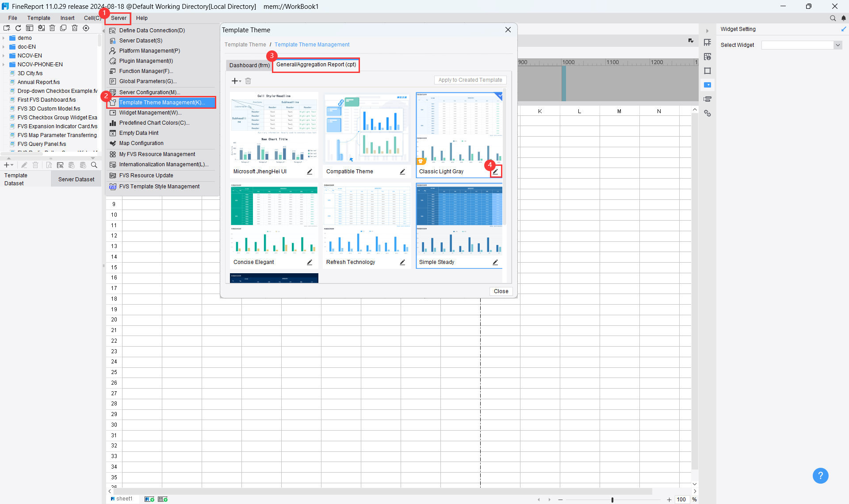Open Map Configuration menu entry
Viewport: 849px width, 504px height.
[x=141, y=143]
